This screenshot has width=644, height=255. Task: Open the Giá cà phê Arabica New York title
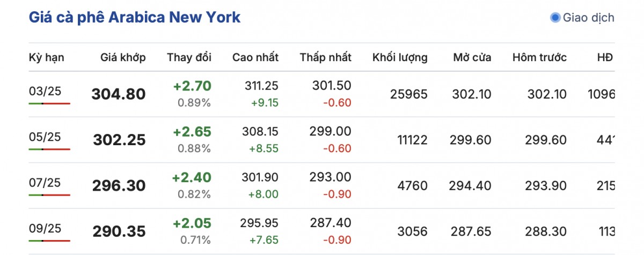(x=134, y=17)
